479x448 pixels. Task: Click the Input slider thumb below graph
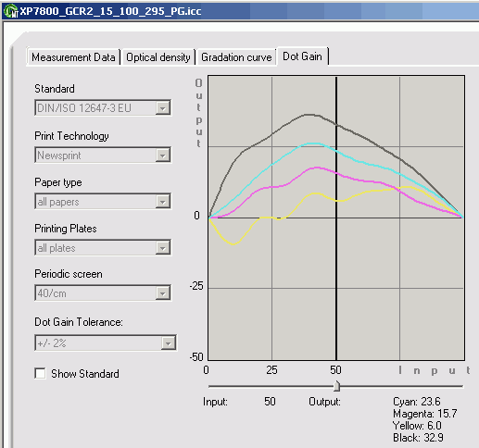tap(337, 386)
